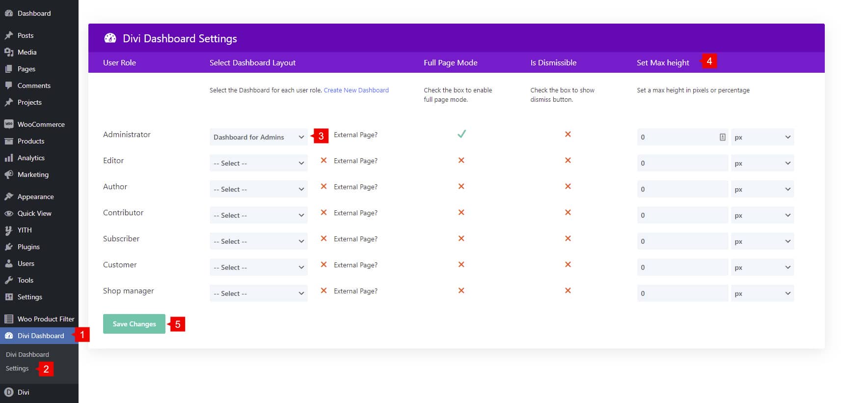The width and height of the screenshot is (868, 403).
Task: Click the Plugins plug icon
Action: click(x=9, y=247)
